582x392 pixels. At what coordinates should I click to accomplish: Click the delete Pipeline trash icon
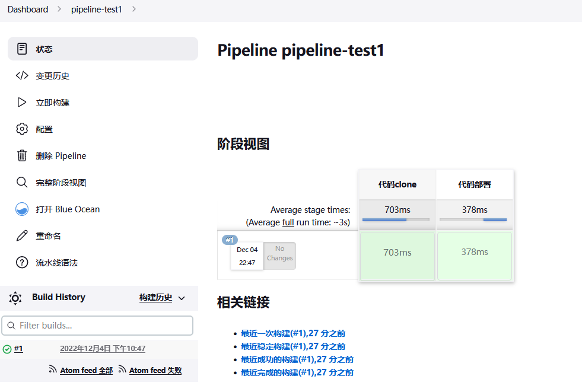tap(22, 155)
